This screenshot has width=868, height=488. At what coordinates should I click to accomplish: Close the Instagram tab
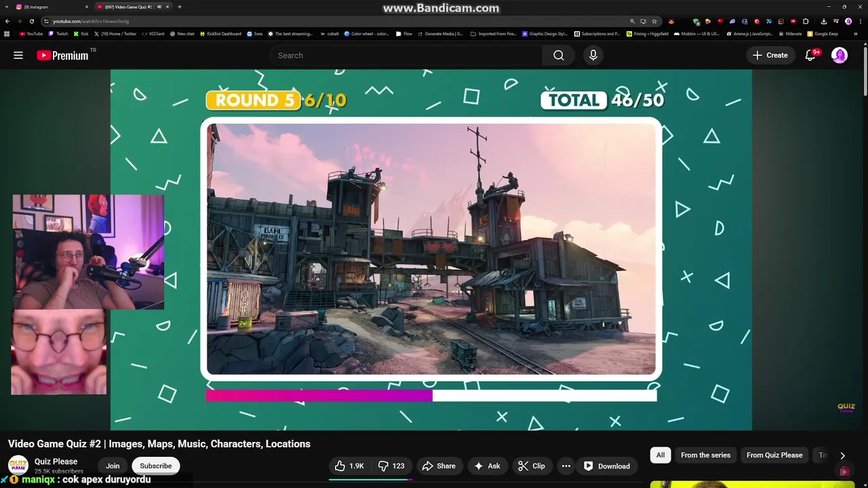(x=87, y=7)
